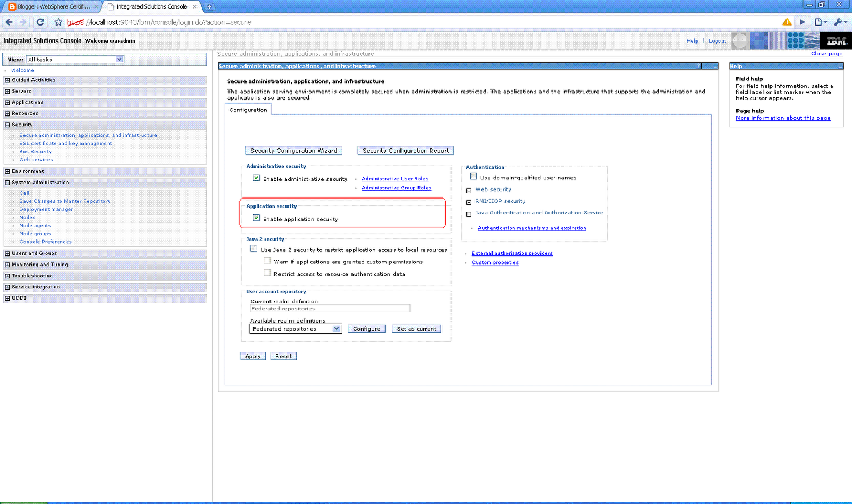Expand Web security section
The width and height of the screenshot is (852, 504).
pos(469,191)
